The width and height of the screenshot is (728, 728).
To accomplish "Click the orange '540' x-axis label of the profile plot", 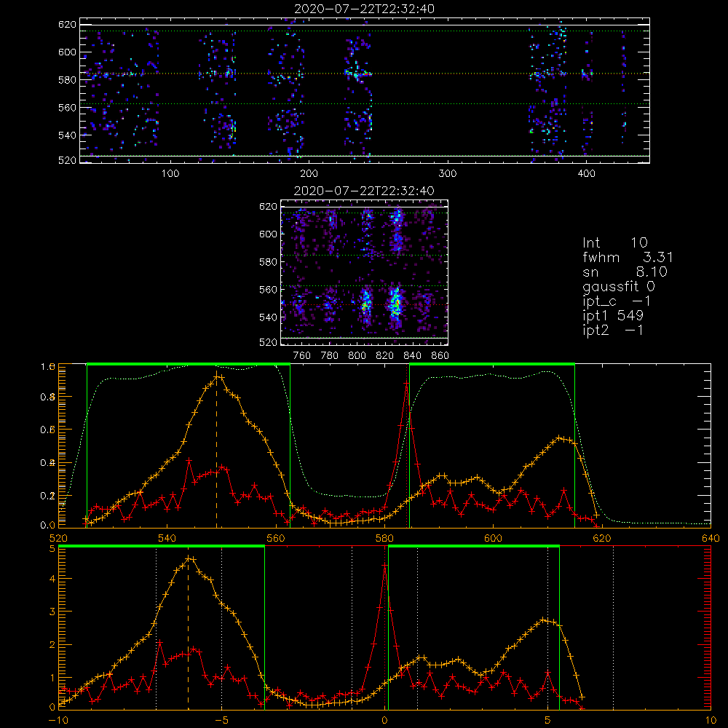I will pos(167,538).
